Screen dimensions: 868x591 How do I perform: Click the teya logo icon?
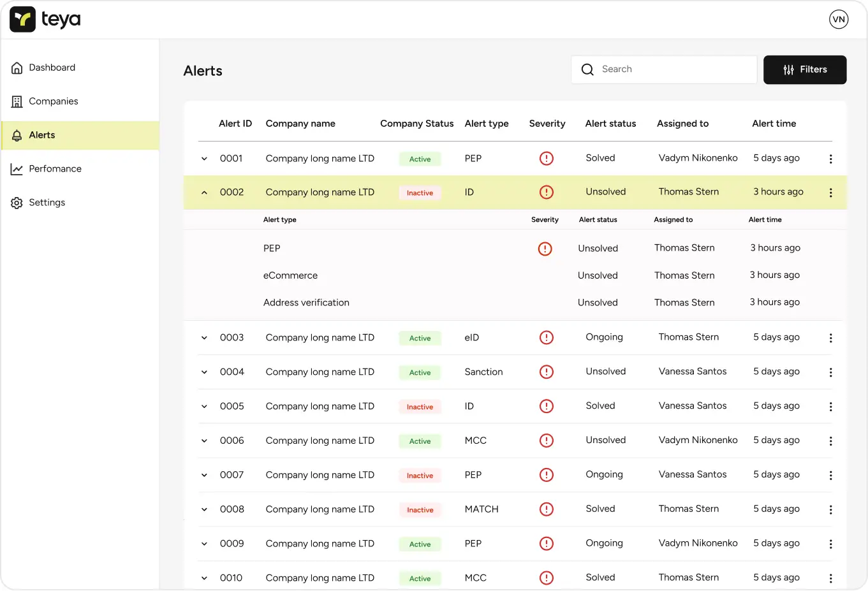[x=23, y=20]
